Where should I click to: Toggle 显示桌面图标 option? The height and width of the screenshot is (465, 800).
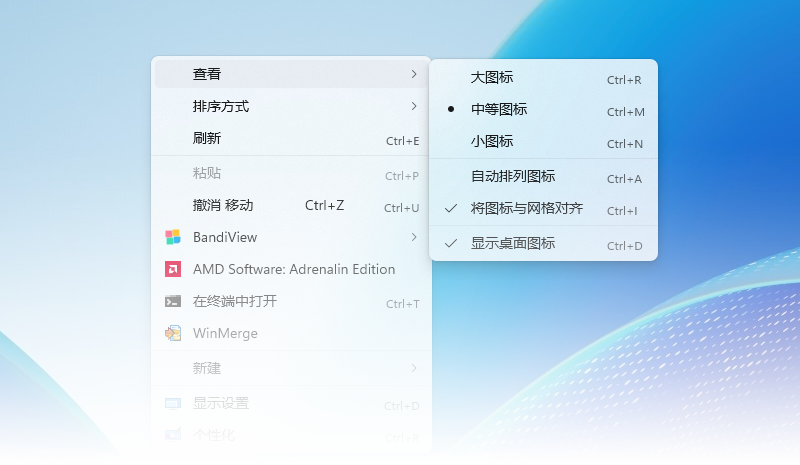pyautogui.click(x=543, y=243)
